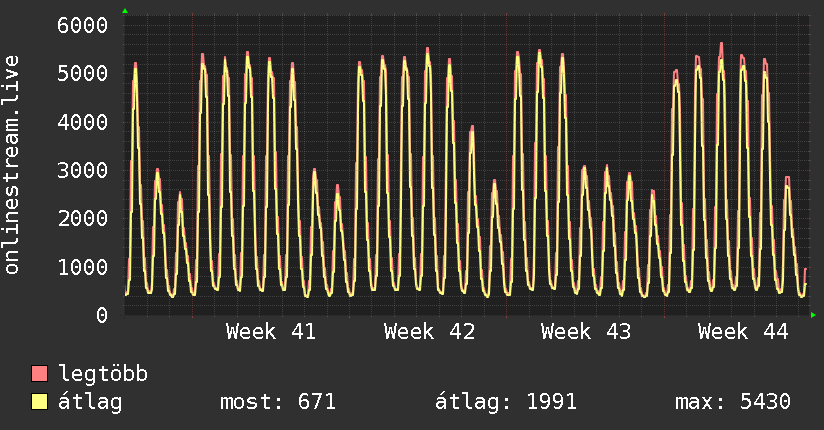
Task: Click the green arrow at y-axis top
Action: point(125,11)
